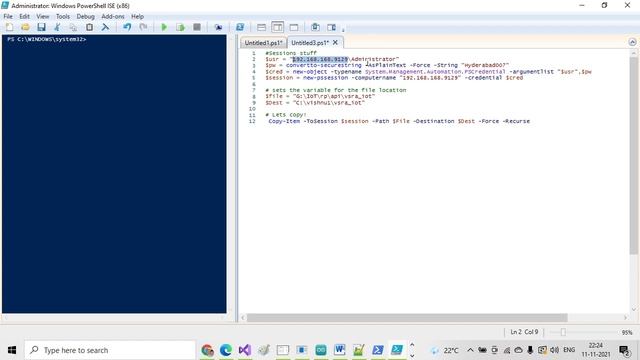Click the script pane vertical scrollbar
The height and width of the screenshot is (360, 640).
633,155
